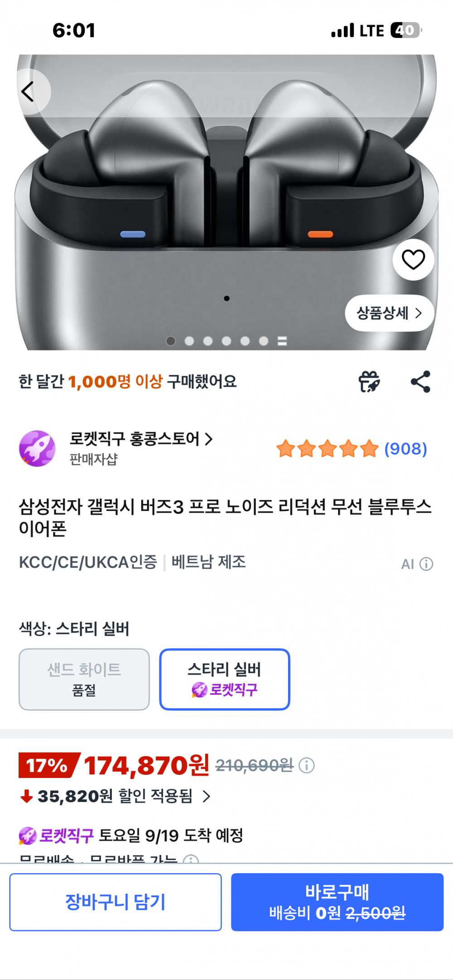Tap info icon beside original price 210,690원
The width and height of the screenshot is (453, 980).
(307, 765)
